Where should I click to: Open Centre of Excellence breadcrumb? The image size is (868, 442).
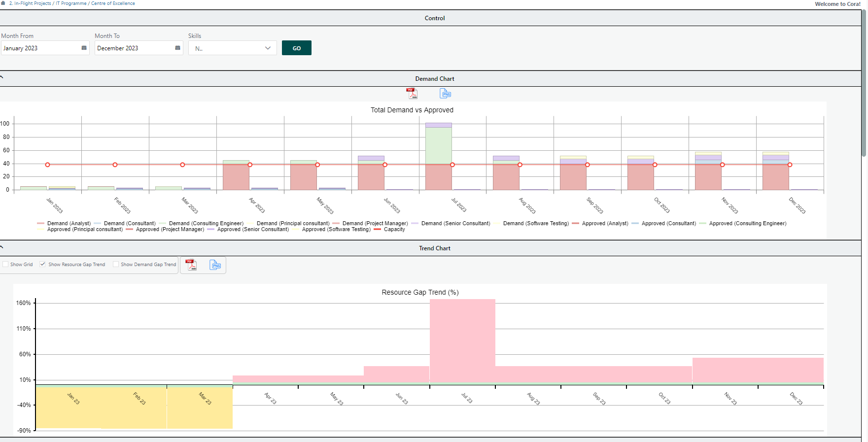pyautogui.click(x=113, y=3)
